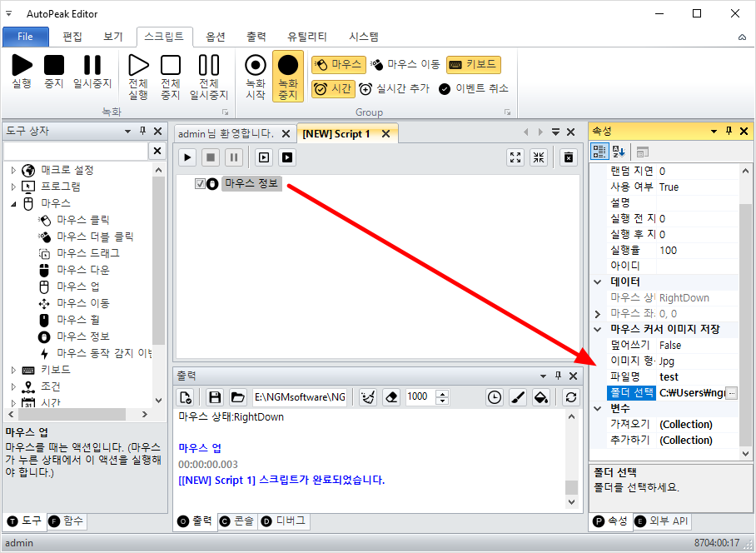This screenshot has width=756, height=553.
Task: Toggle output timestamp clock icon
Action: (x=495, y=397)
